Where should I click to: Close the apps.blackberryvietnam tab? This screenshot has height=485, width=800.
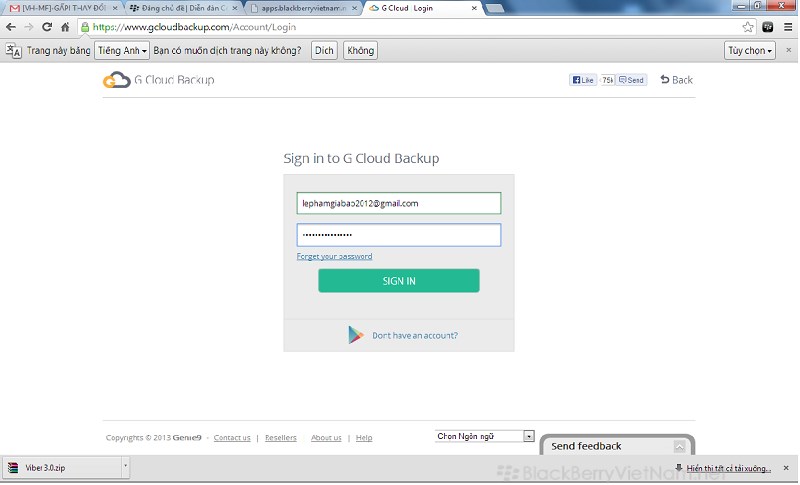point(355,8)
